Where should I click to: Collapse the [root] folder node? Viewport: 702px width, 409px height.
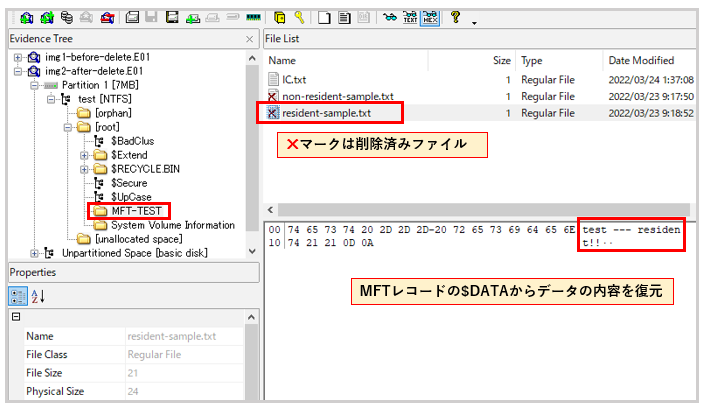pos(68,127)
